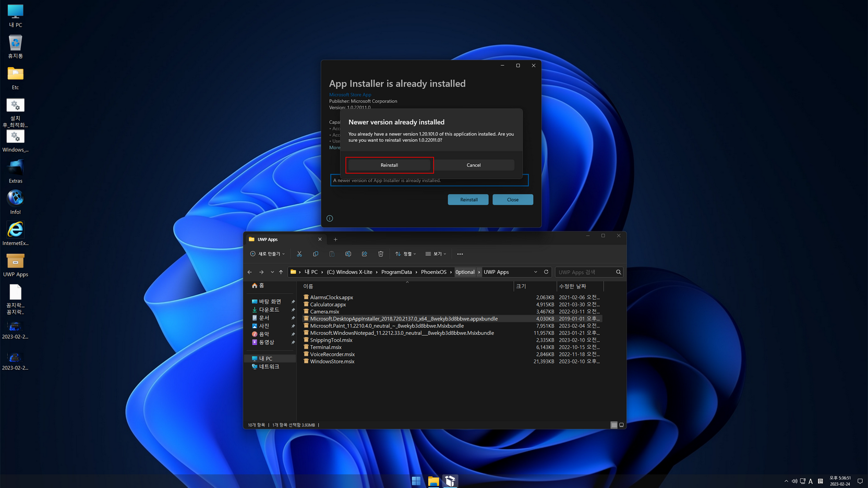This screenshot has height=488, width=868.
Task: Open the 새로 만들기 dropdown
Action: pyautogui.click(x=268, y=254)
